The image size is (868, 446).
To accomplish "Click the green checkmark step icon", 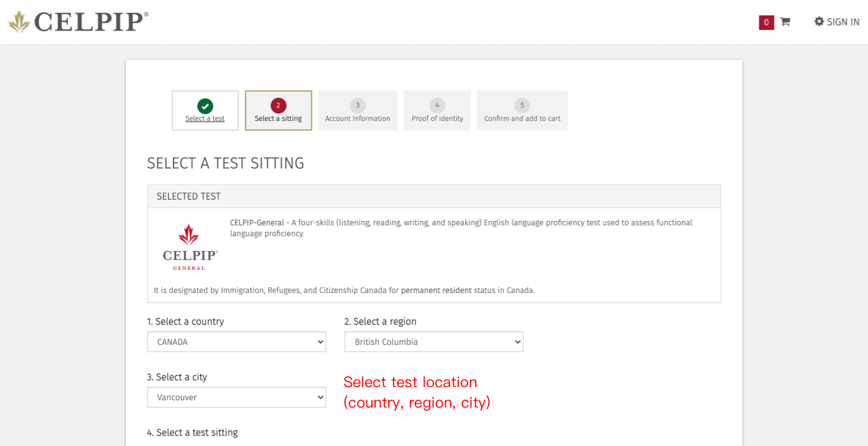I will (x=205, y=106).
